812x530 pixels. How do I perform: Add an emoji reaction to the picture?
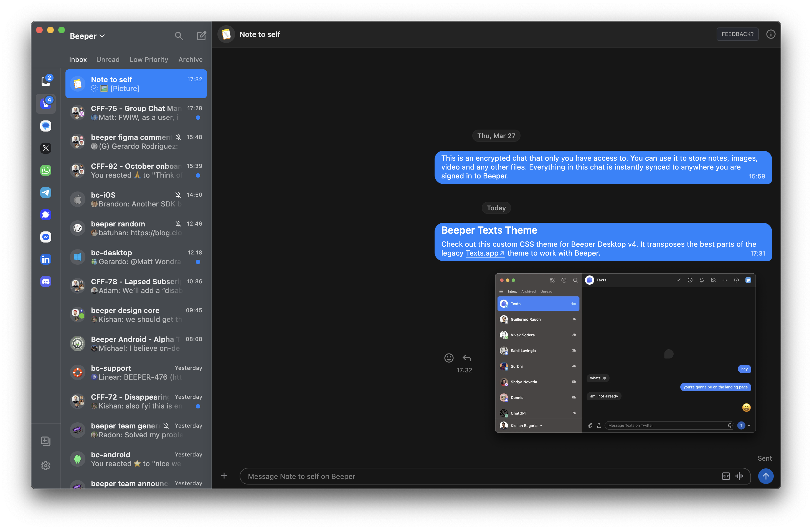coord(449,358)
